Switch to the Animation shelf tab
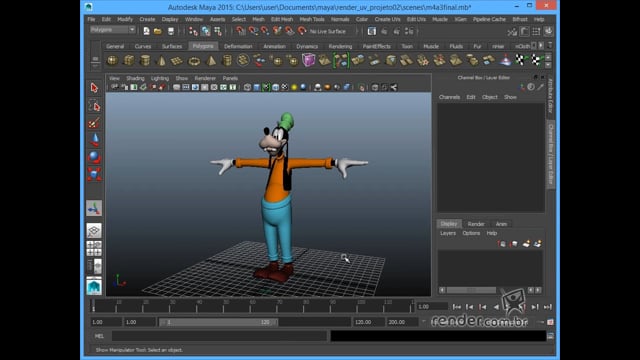This screenshot has width=640, height=360. coord(274,46)
